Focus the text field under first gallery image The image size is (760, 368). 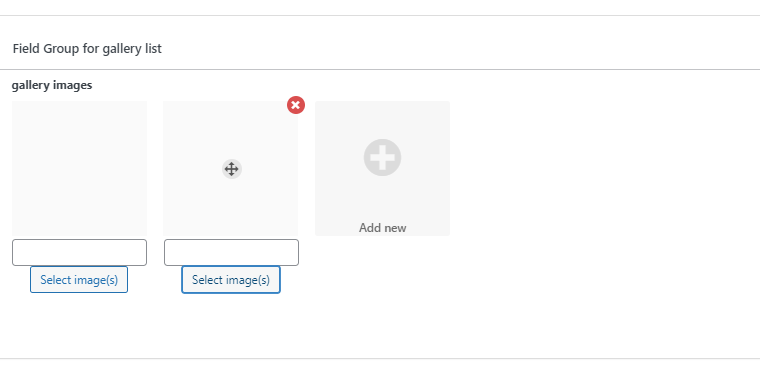pos(79,252)
